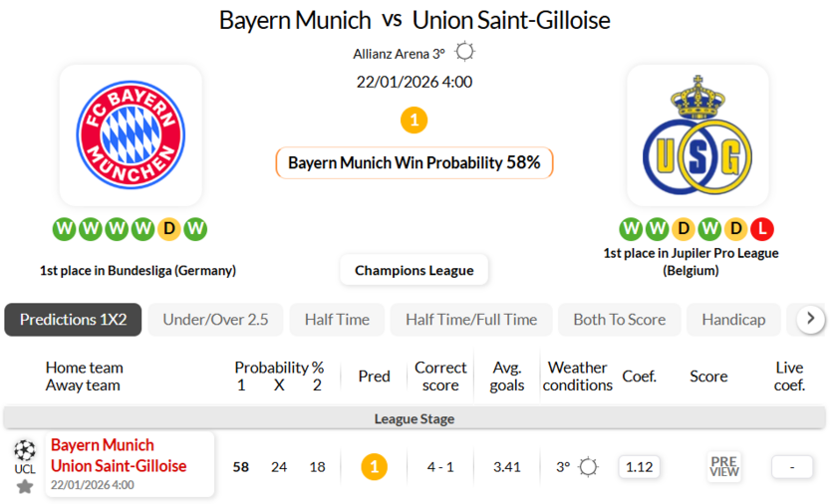This screenshot has width=837, height=504.
Task: Select the Handicap tab
Action: (x=733, y=320)
